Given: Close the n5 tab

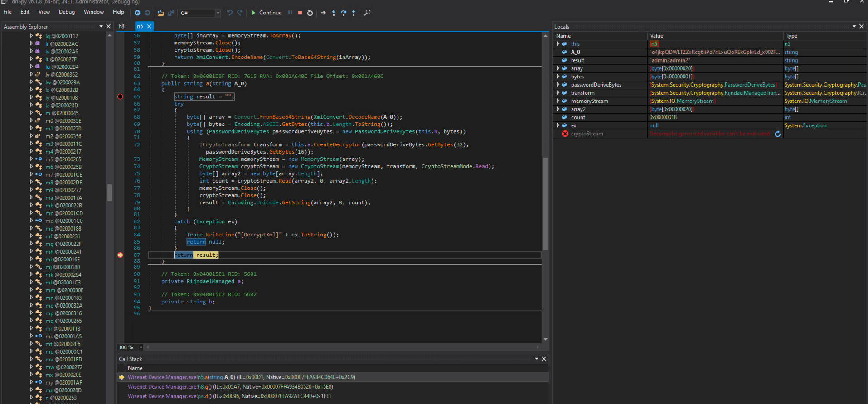Looking at the screenshot, I should point(149,27).
